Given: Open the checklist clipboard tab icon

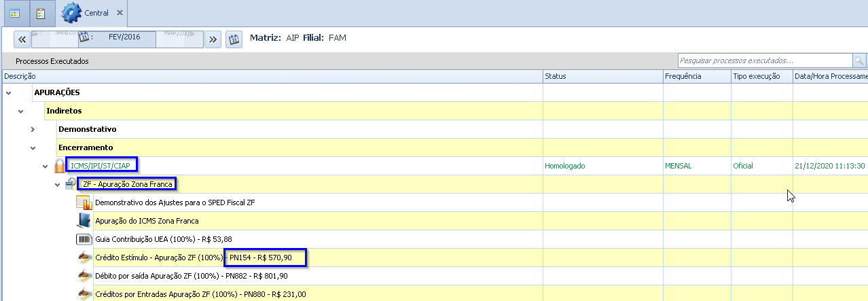Looking at the screenshot, I should 41,13.
